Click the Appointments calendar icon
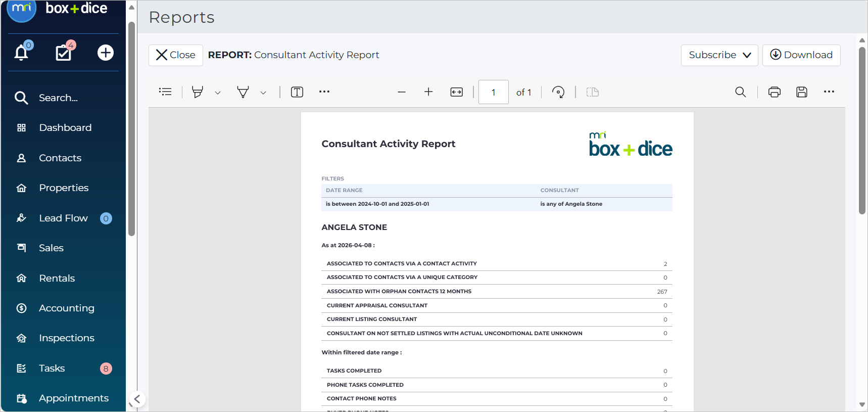The height and width of the screenshot is (412, 868). (x=21, y=398)
